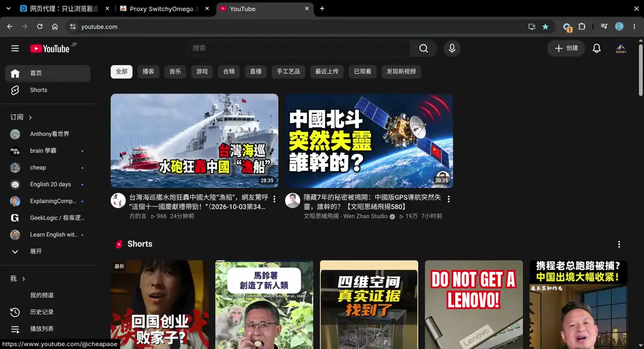Select the 全部 filter chip
Viewport: 644px width, 349px height.
122,71
